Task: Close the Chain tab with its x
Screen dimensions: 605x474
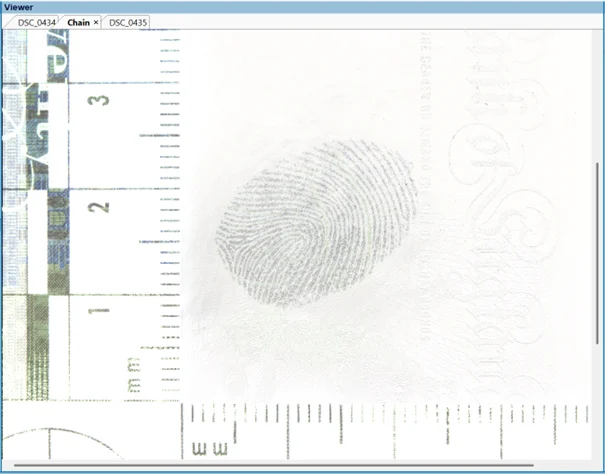Action: coord(96,21)
